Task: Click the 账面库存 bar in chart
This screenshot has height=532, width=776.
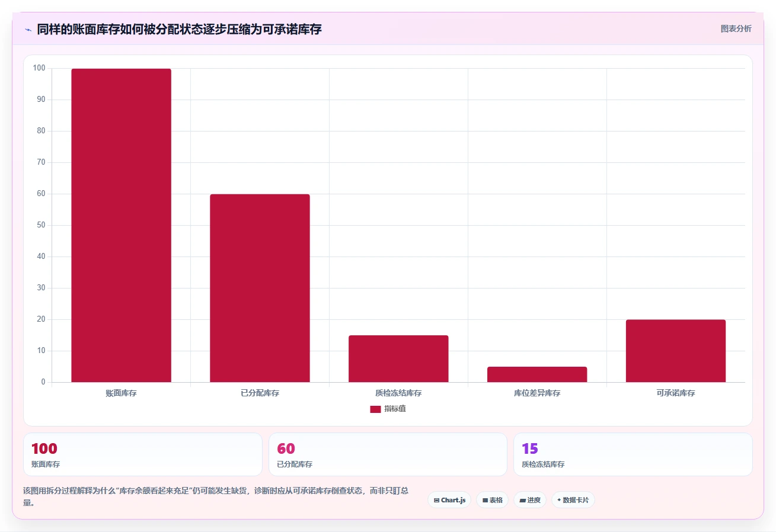Action: [x=121, y=226]
